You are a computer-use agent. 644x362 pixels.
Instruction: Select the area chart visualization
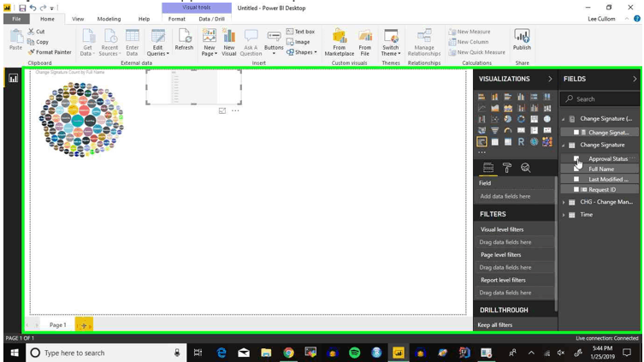click(495, 108)
